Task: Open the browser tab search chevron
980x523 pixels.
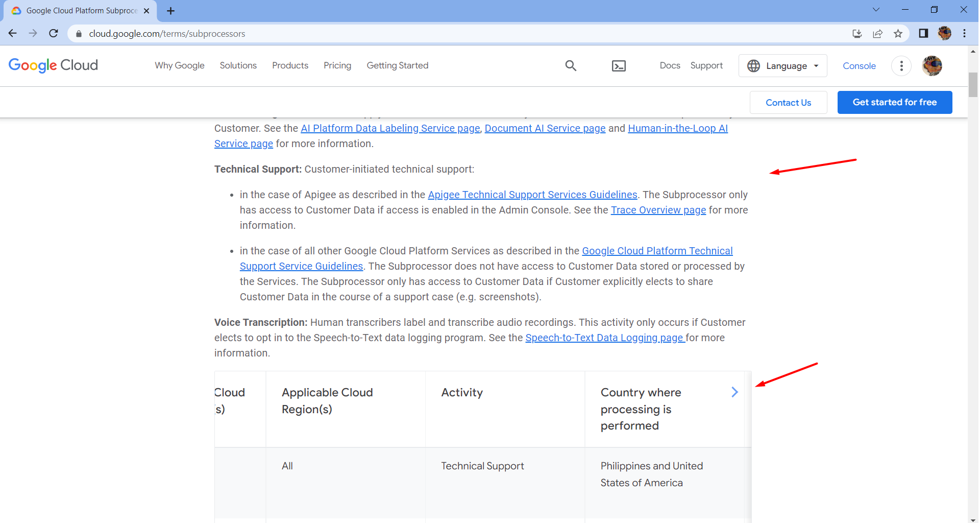Action: [x=876, y=9]
